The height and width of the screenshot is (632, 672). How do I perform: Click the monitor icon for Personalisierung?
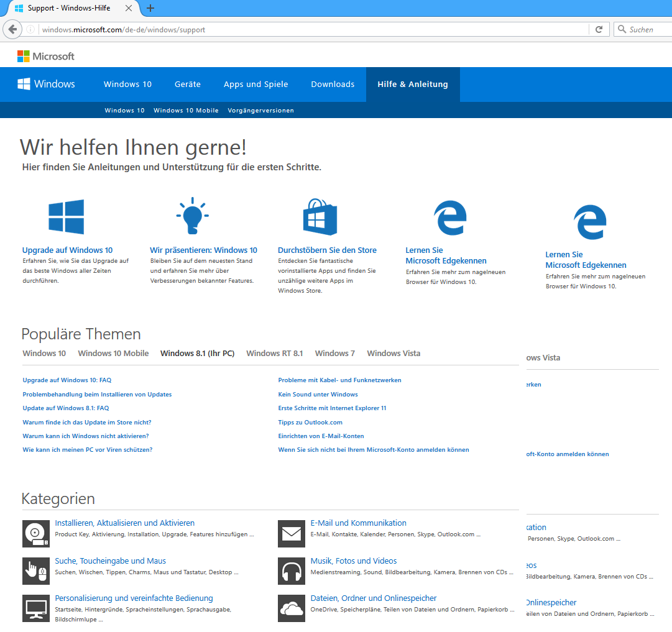pyautogui.click(x=36, y=608)
